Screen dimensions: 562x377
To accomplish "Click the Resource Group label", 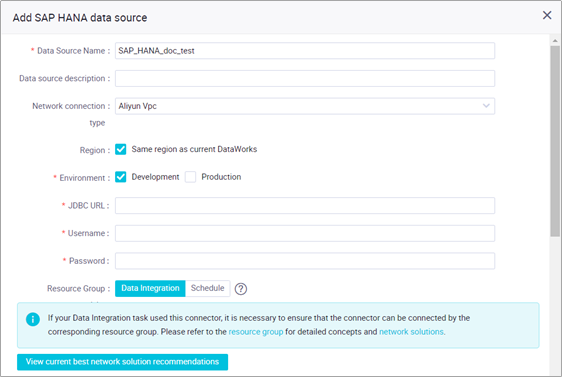I will click(x=76, y=288).
